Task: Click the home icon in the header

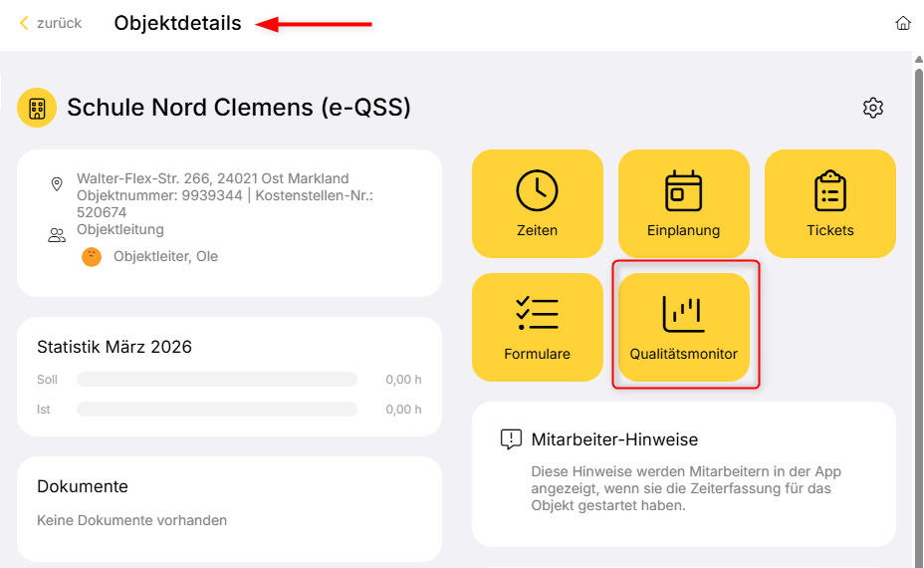Action: pyautogui.click(x=903, y=23)
